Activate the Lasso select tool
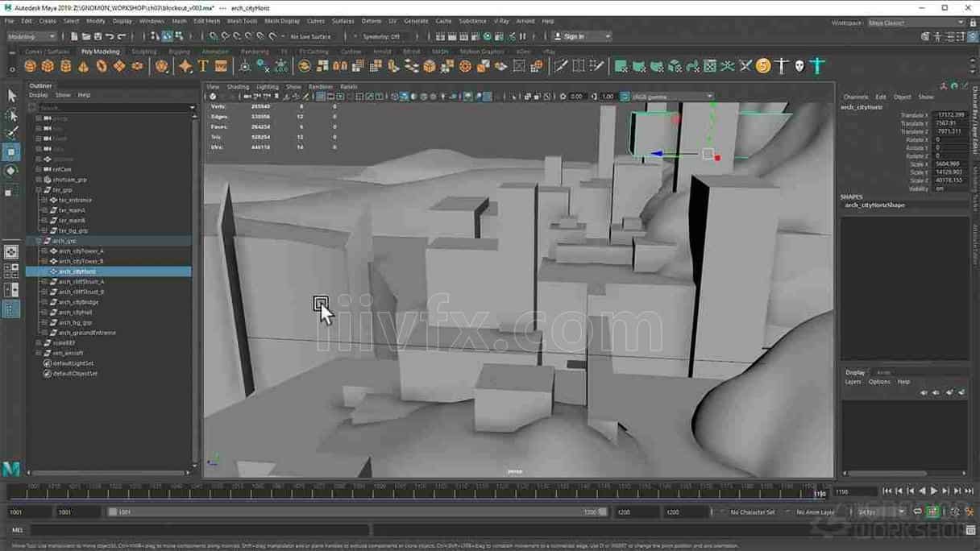 tap(11, 115)
